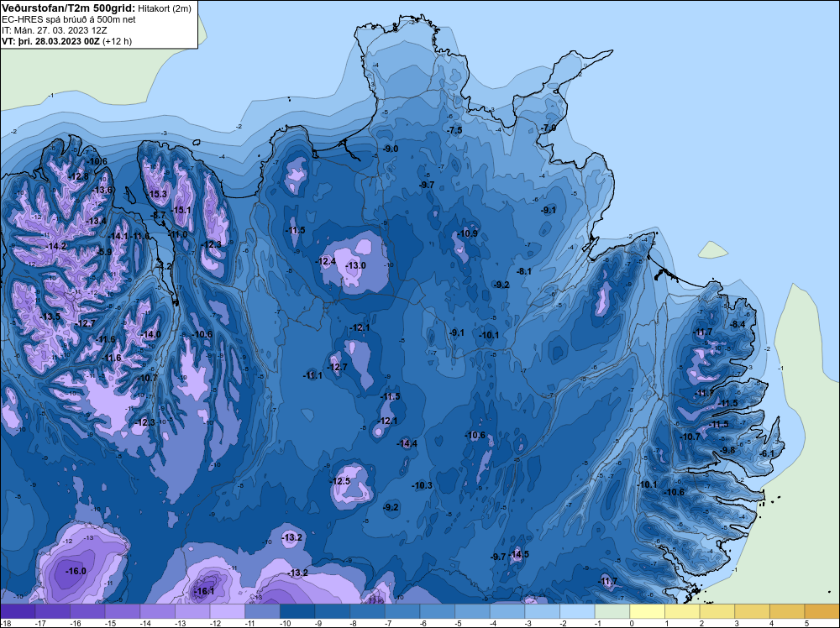The height and width of the screenshot is (628, 840).
Task: Click the title text 'Veðurstofan/T2m 500grid:'
Action: 68,8
